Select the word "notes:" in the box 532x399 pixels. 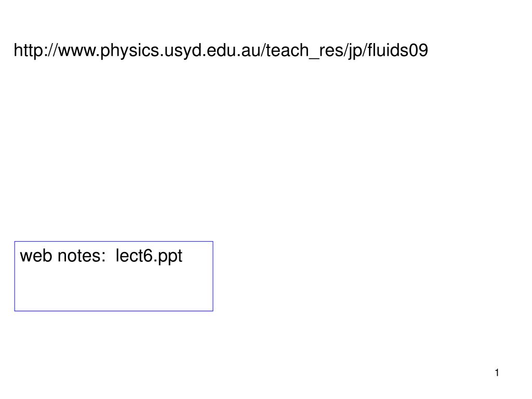click(x=82, y=257)
